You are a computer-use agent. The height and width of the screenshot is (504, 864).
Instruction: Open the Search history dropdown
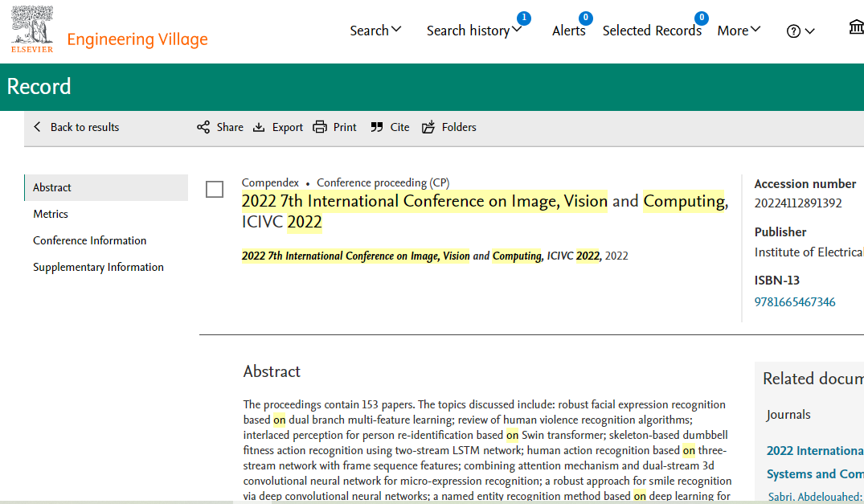point(474,31)
